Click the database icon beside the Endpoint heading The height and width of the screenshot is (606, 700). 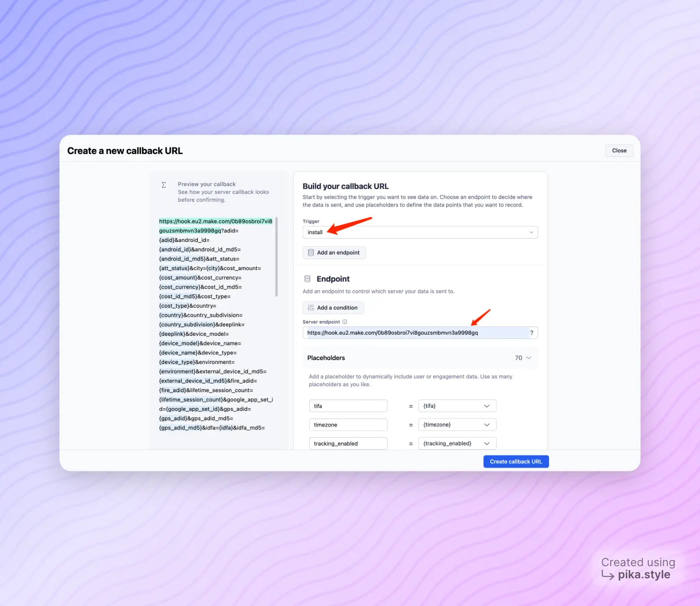coord(308,279)
